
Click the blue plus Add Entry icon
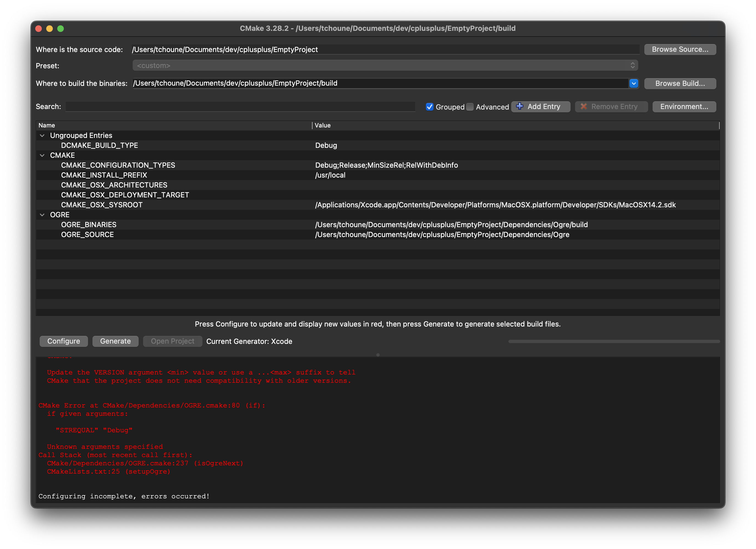[x=519, y=106]
